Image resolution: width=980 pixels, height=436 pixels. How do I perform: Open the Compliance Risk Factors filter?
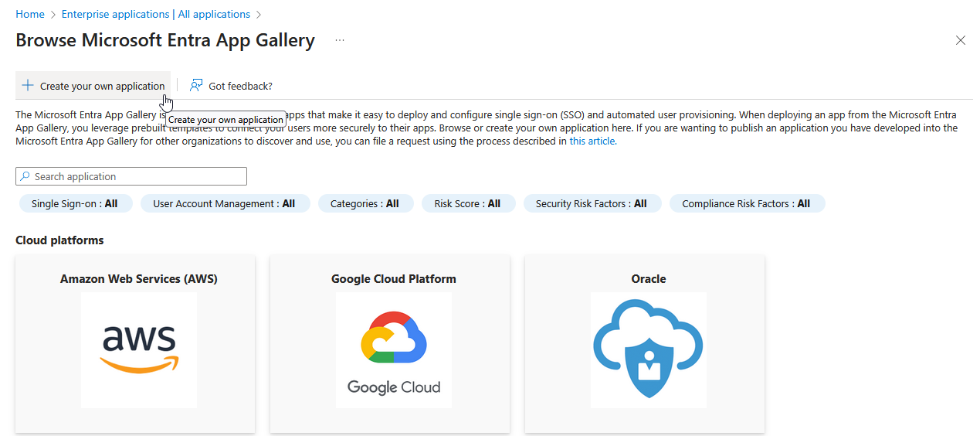coord(747,203)
